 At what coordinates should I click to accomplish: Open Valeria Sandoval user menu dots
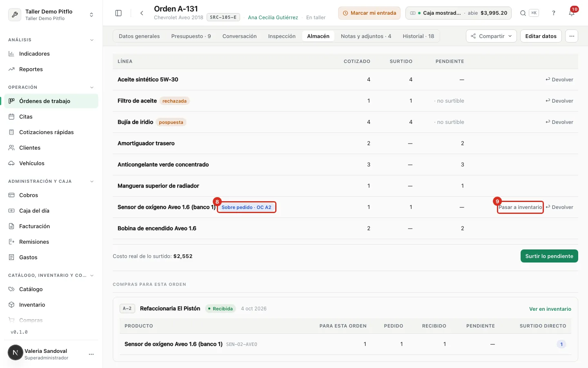(x=91, y=354)
